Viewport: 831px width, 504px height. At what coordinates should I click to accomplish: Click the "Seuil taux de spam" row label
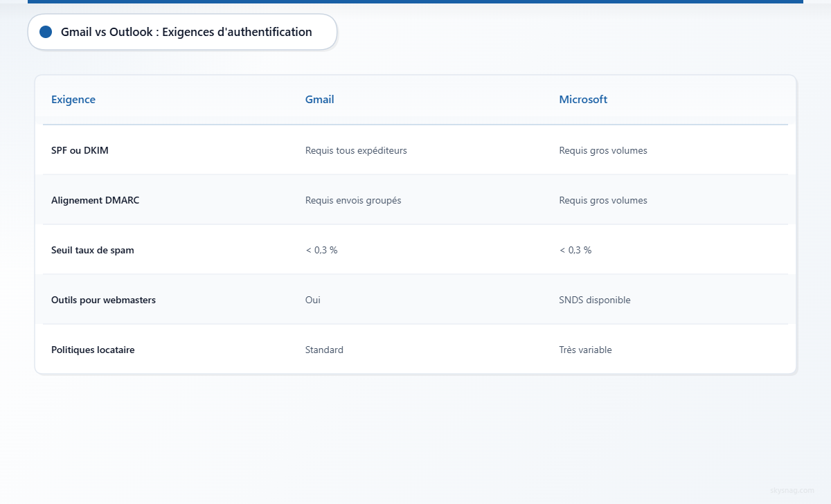coord(93,250)
